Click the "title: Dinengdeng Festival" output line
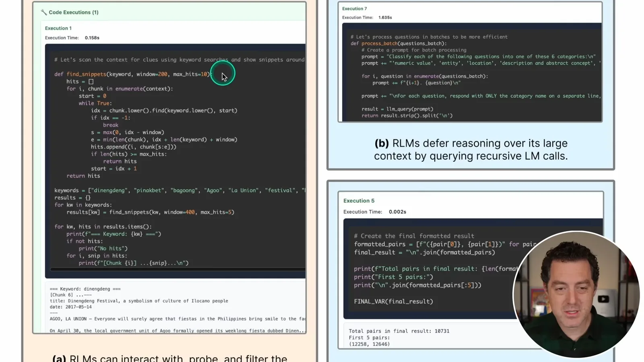This screenshot has height=362, width=644. click(139, 301)
